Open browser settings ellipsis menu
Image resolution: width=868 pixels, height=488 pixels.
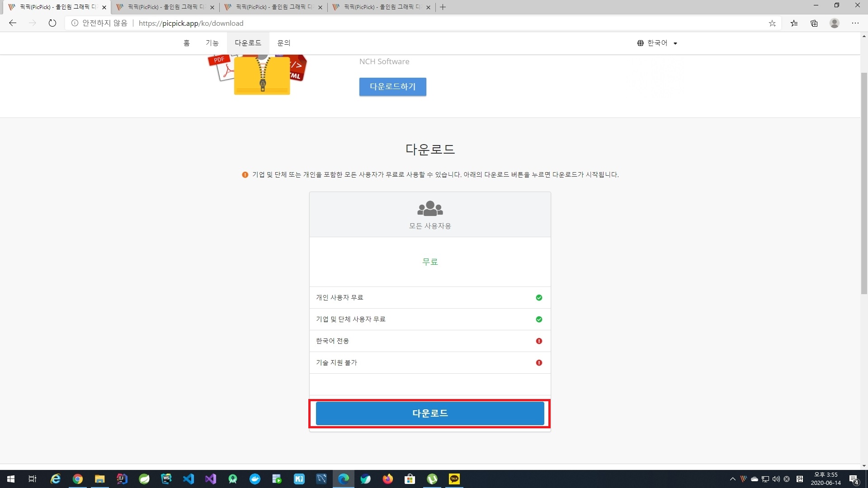click(855, 23)
